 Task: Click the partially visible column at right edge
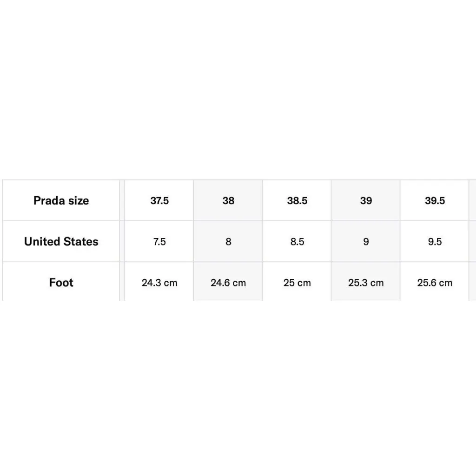[473, 242]
